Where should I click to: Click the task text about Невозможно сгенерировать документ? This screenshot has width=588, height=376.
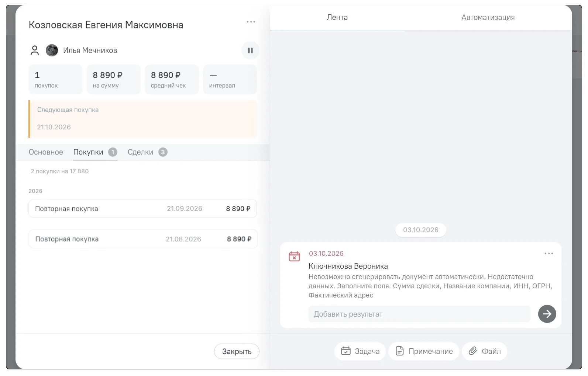tap(430, 286)
